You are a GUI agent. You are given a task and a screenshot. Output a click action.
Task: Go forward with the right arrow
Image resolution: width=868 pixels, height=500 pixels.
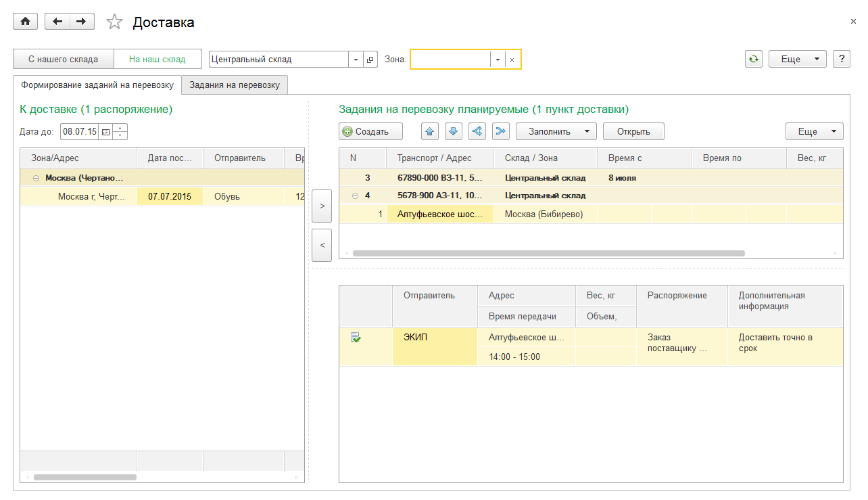[81, 22]
